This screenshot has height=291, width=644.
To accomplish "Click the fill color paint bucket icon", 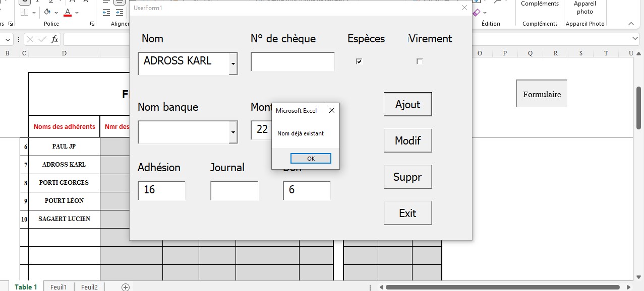I will (47, 12).
